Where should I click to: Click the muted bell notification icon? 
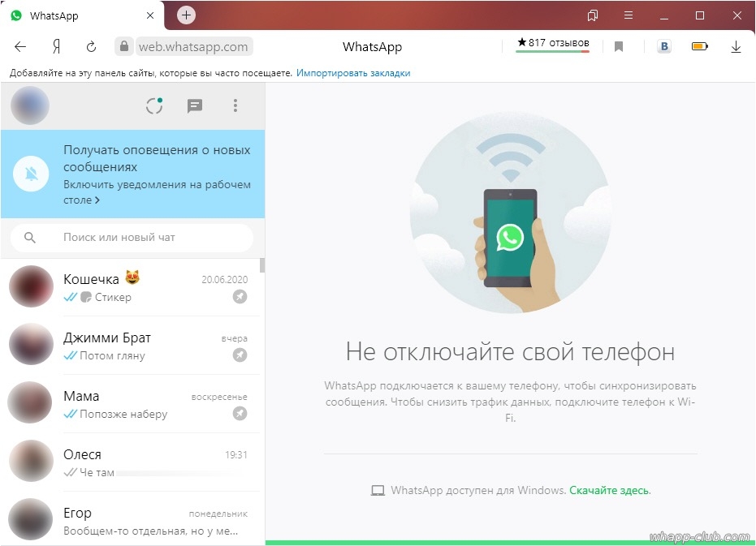31,174
